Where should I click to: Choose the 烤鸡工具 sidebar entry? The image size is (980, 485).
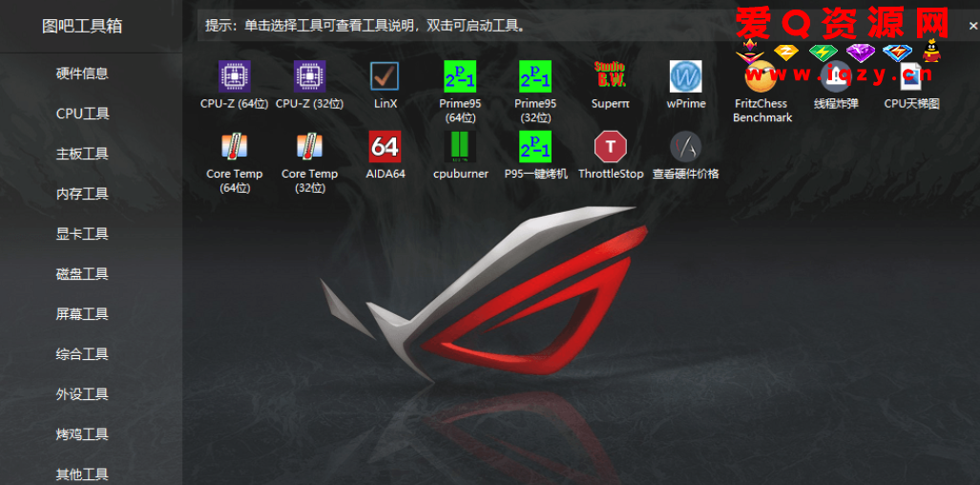pos(82,433)
